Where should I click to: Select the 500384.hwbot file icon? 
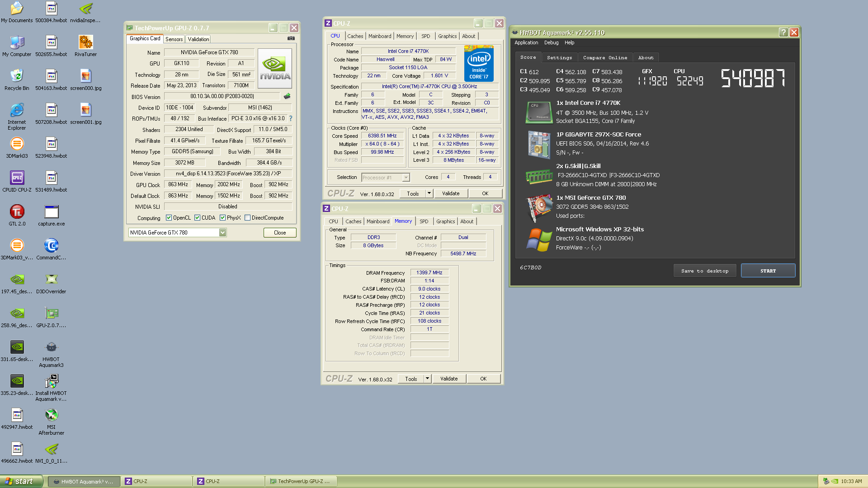click(51, 12)
